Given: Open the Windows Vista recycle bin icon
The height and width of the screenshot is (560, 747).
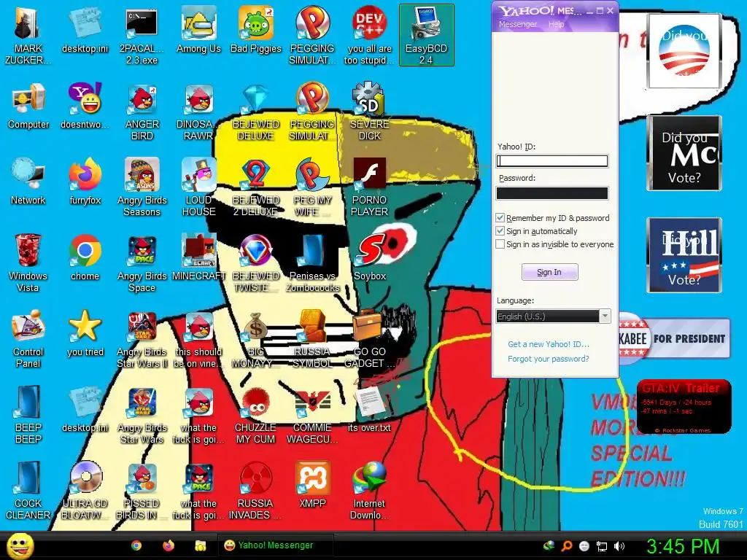Looking at the screenshot, I should tap(28, 262).
